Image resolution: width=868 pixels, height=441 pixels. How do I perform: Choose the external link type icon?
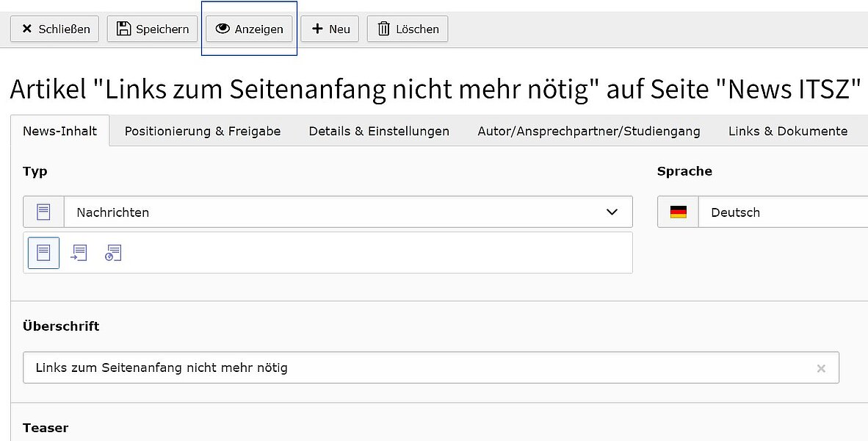tap(113, 253)
